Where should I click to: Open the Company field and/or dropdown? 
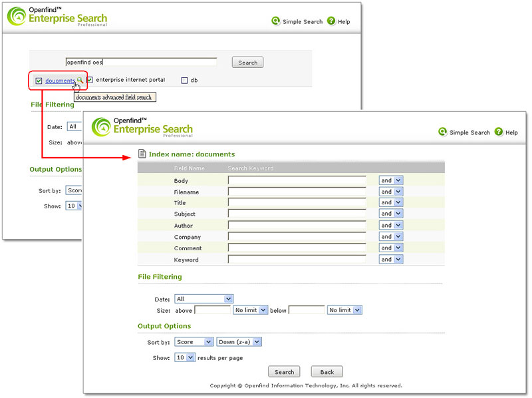click(x=391, y=236)
